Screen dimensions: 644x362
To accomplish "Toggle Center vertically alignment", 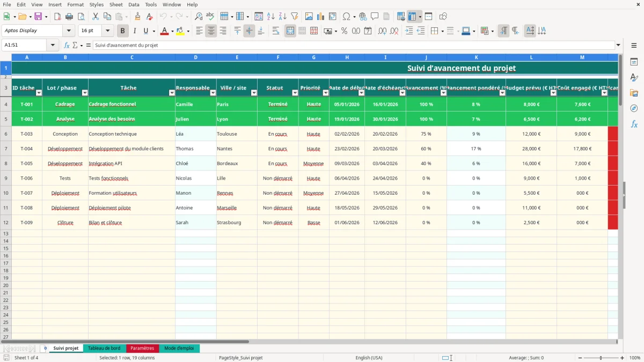I will click(249, 31).
